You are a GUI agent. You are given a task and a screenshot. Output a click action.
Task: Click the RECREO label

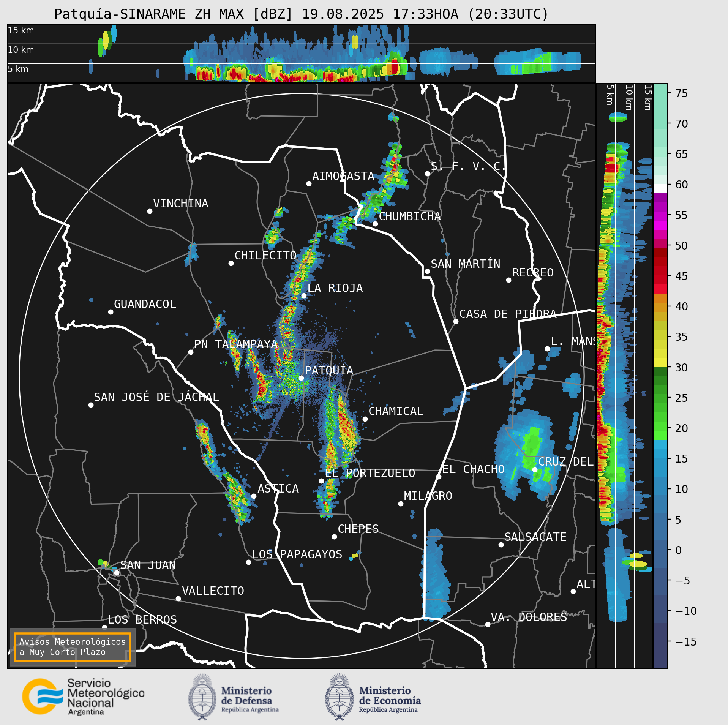coord(533,272)
